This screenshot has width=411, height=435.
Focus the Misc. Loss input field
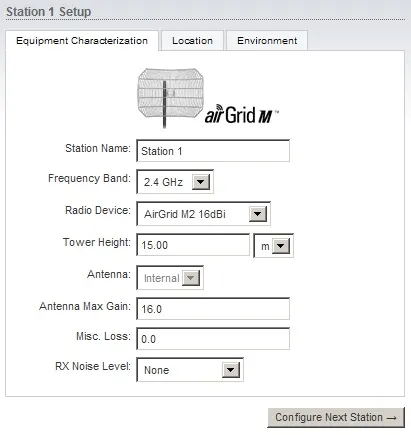coord(213,339)
